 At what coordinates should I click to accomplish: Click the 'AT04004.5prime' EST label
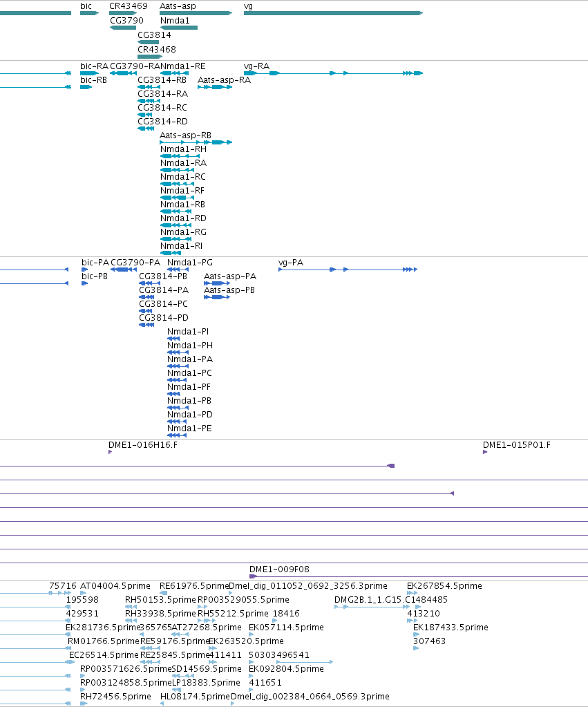(115, 585)
